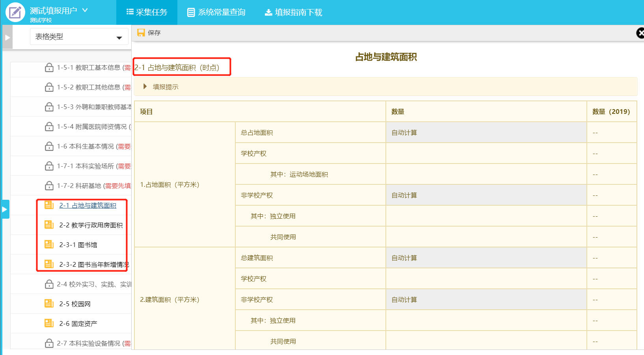Open the 2-1 占地与建筑面积 link

point(87,206)
